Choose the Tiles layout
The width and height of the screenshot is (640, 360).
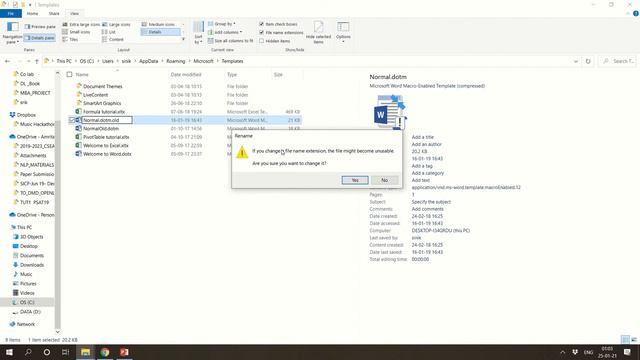pyautogui.click(x=70, y=40)
